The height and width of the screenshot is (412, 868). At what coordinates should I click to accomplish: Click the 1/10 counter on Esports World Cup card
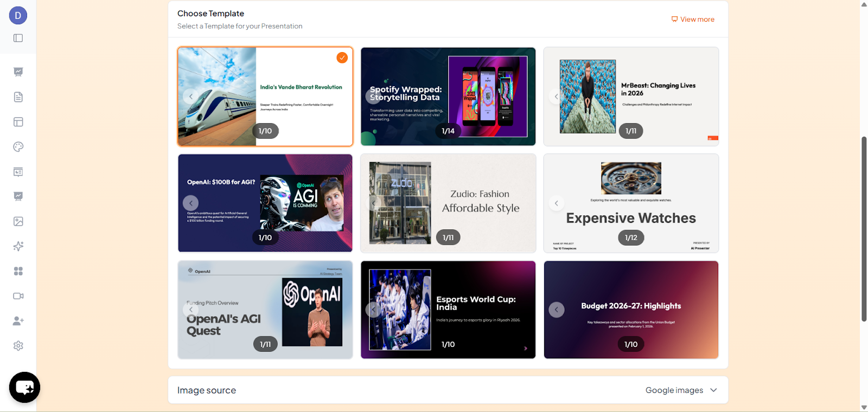tap(448, 344)
